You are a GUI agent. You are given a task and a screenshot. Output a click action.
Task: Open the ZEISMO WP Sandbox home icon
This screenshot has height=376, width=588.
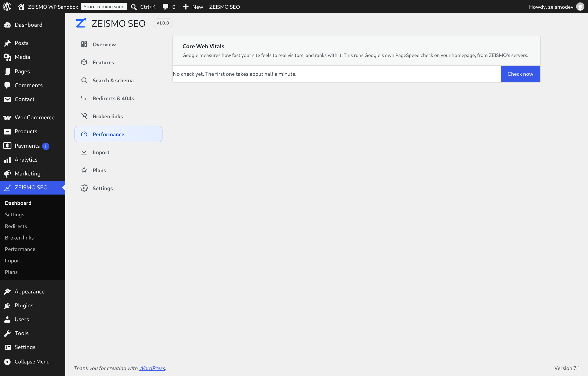coord(21,7)
